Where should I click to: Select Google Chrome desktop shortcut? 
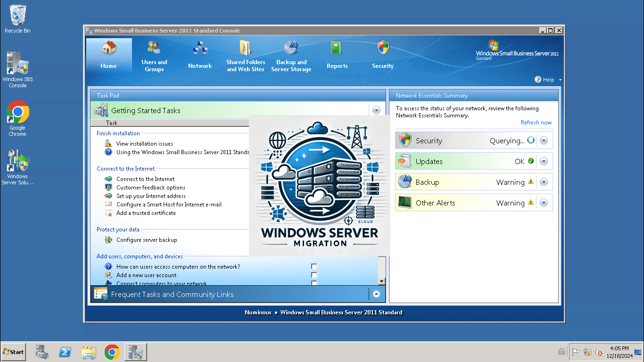tap(17, 119)
